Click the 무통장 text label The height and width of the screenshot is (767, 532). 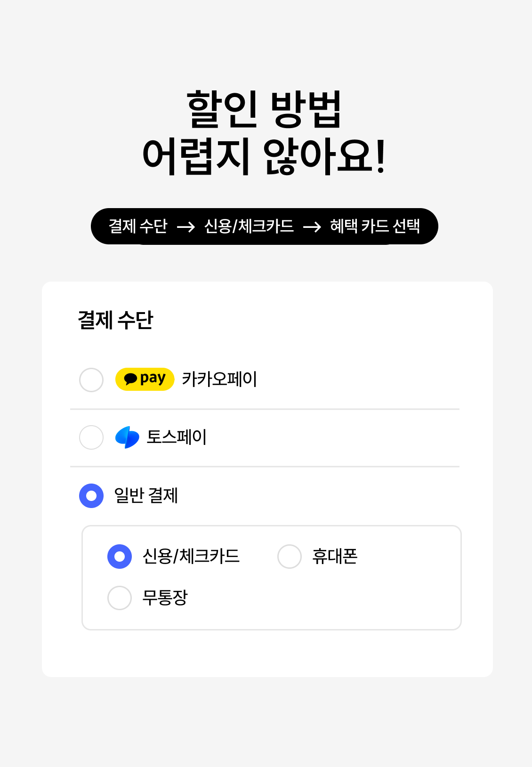(x=165, y=597)
